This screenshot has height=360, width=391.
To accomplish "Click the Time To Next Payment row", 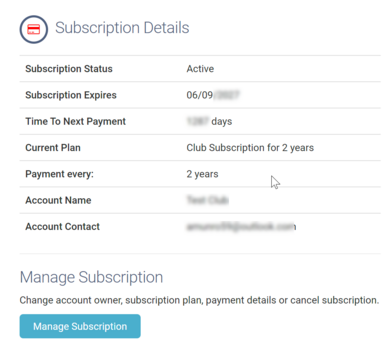I will click(x=200, y=121).
